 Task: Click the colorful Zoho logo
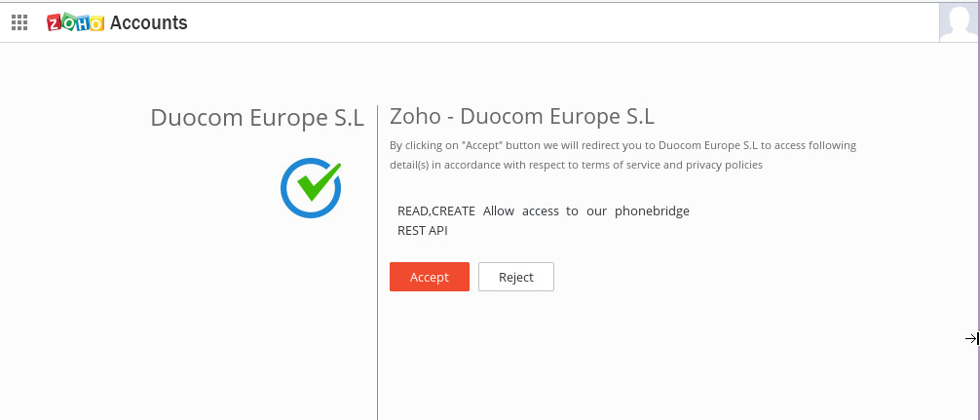[75, 22]
